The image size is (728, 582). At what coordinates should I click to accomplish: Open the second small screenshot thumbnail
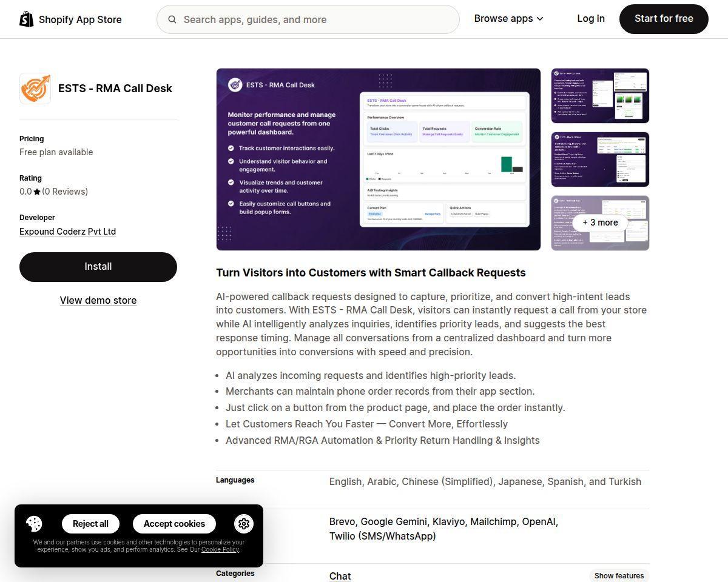[600, 159]
